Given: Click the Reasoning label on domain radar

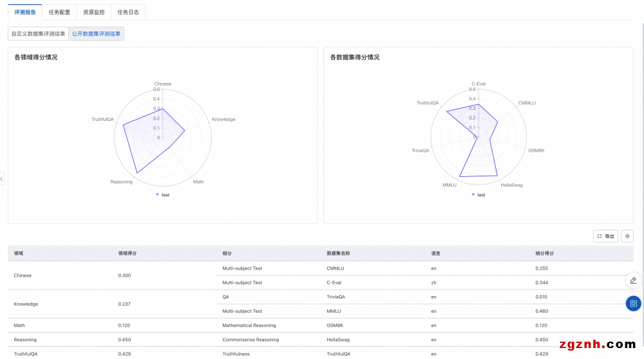Looking at the screenshot, I should [x=121, y=182].
